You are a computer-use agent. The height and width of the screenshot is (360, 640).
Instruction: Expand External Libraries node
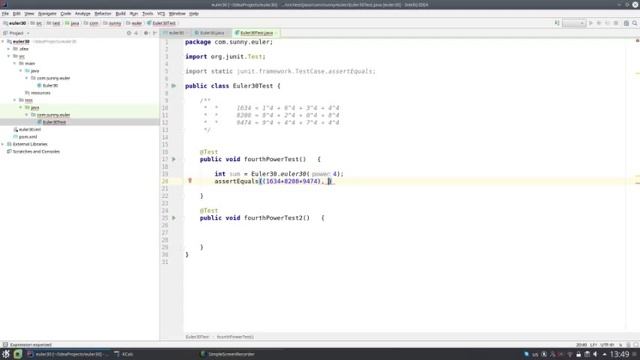click(3, 144)
